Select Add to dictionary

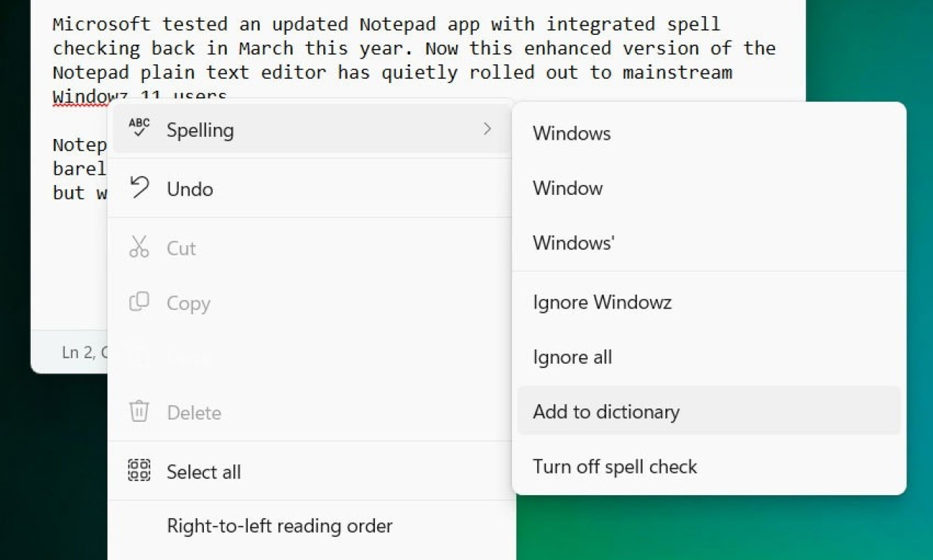709,411
